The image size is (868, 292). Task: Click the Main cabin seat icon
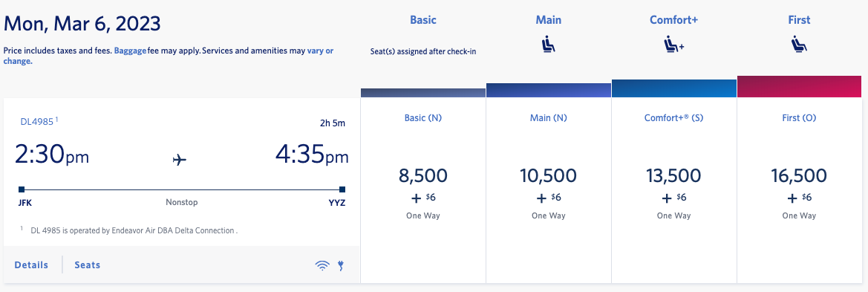point(549,45)
